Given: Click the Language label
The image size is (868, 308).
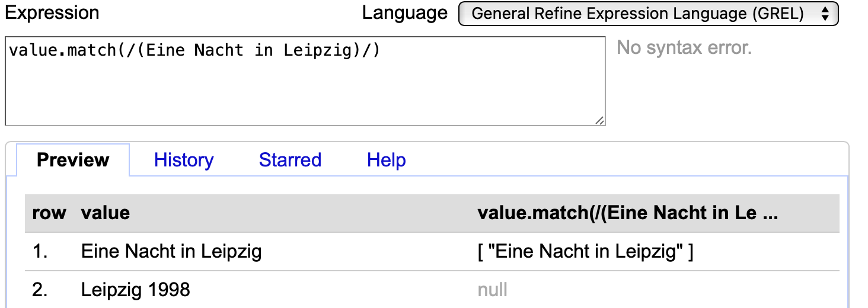Looking at the screenshot, I should (405, 12).
